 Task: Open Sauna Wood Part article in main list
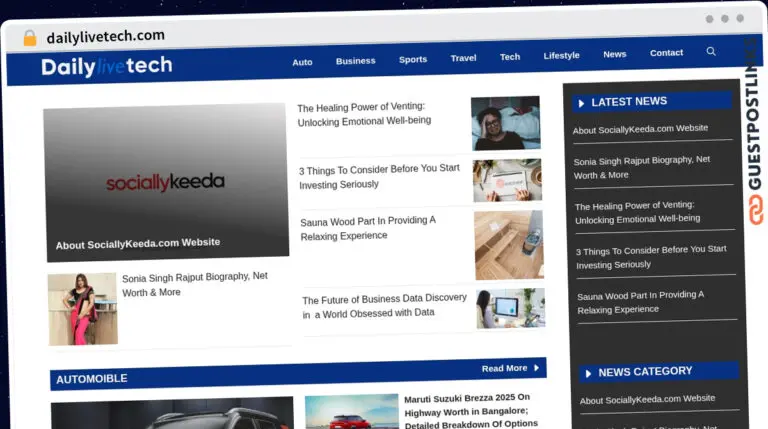pos(368,228)
